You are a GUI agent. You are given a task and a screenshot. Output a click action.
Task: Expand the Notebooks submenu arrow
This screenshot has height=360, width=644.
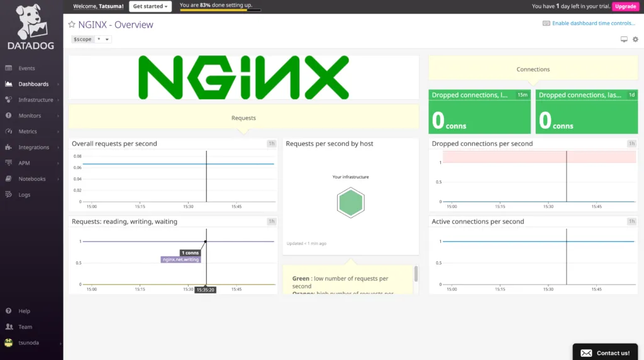(x=58, y=179)
